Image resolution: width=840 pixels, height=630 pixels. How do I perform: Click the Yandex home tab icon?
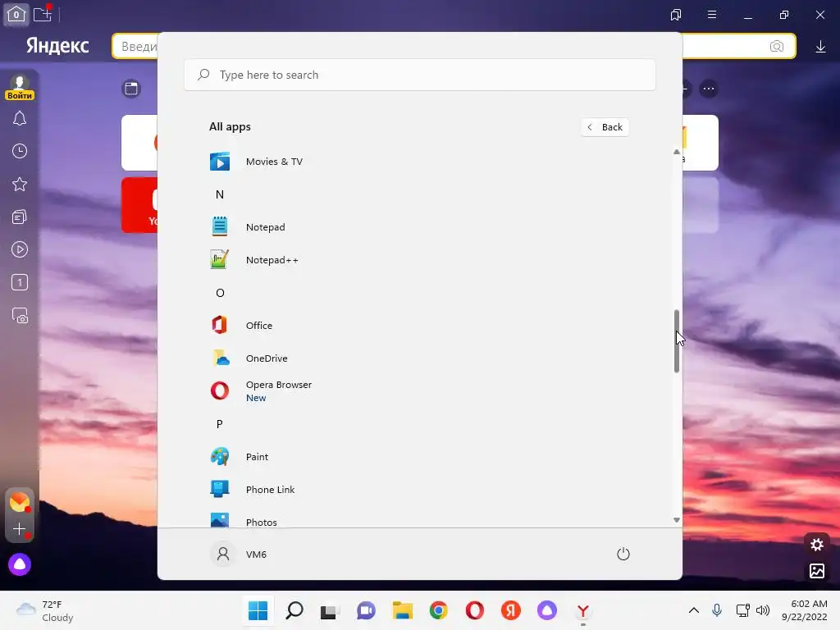(x=16, y=15)
